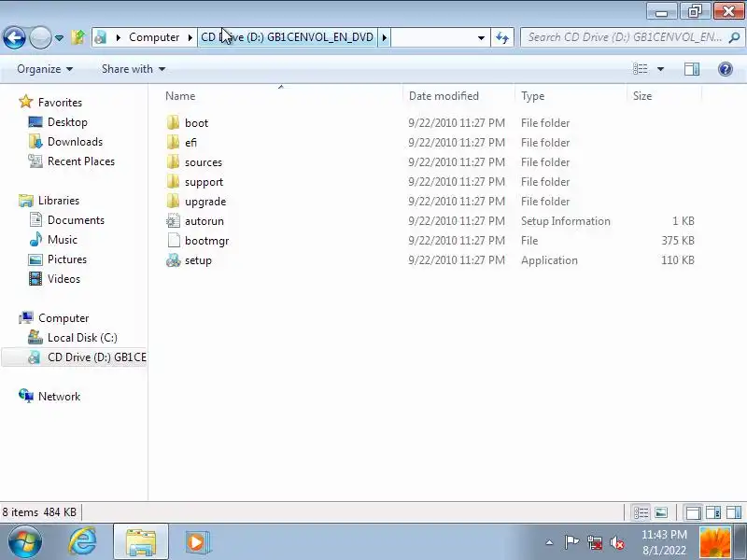Open the Organize menu
This screenshot has width=747, height=560.
pyautogui.click(x=45, y=69)
